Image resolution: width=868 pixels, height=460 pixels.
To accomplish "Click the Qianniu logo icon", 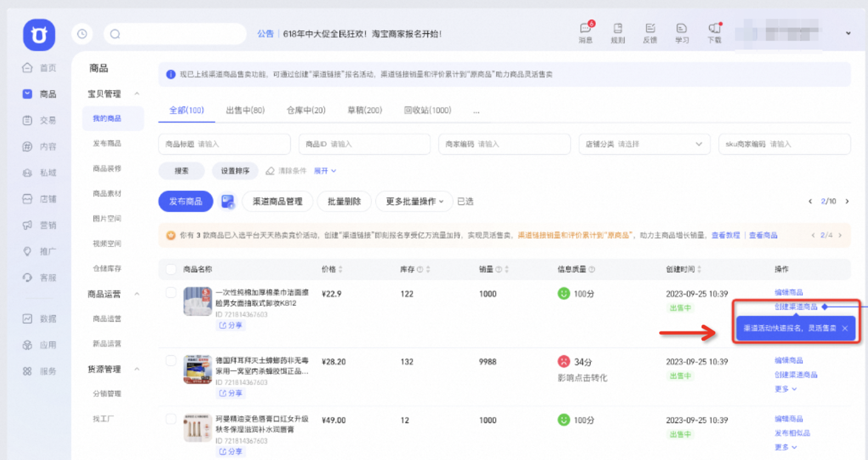I will tap(39, 35).
